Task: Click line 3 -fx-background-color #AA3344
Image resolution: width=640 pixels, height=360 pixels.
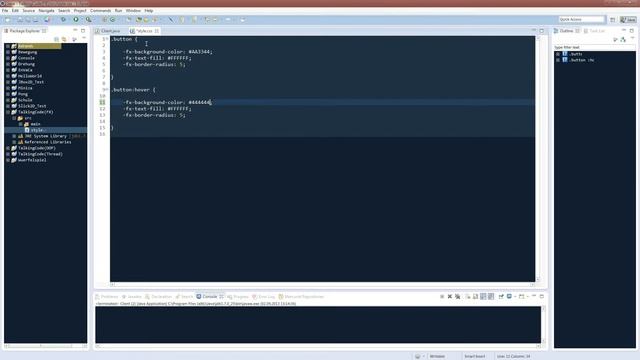Action: point(168,52)
